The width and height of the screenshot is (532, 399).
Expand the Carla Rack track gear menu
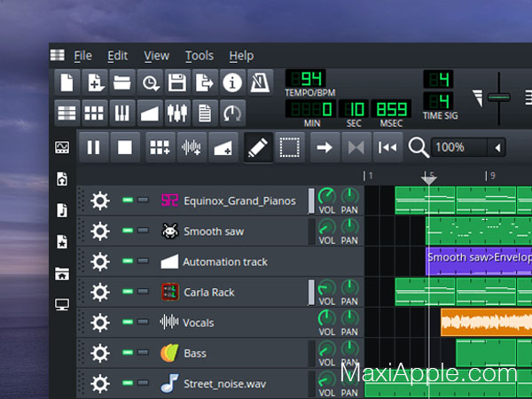pyautogui.click(x=99, y=292)
